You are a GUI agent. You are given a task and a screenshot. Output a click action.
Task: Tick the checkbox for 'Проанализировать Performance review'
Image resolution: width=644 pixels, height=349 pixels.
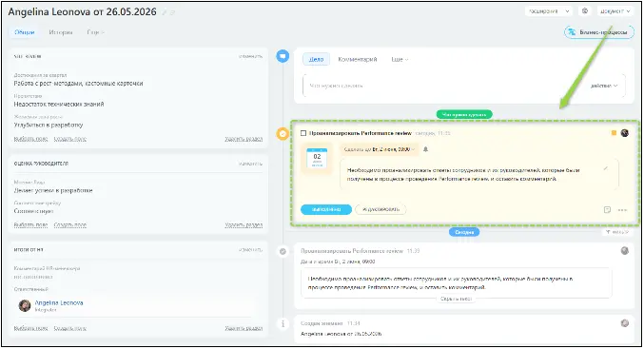point(303,133)
